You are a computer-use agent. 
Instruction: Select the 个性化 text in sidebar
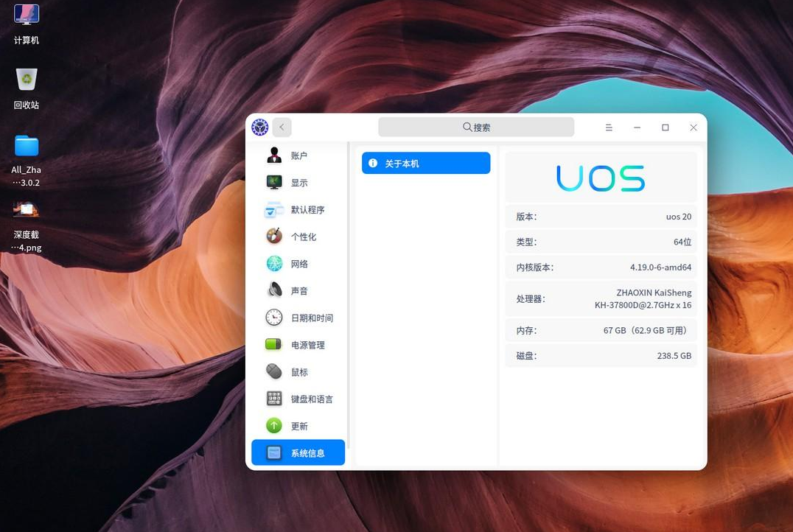click(x=304, y=237)
